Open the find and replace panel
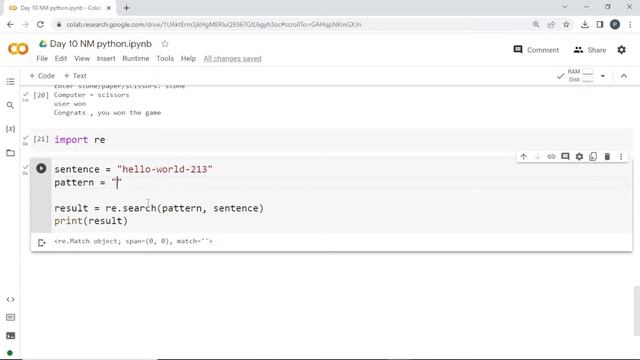 pos(11,105)
